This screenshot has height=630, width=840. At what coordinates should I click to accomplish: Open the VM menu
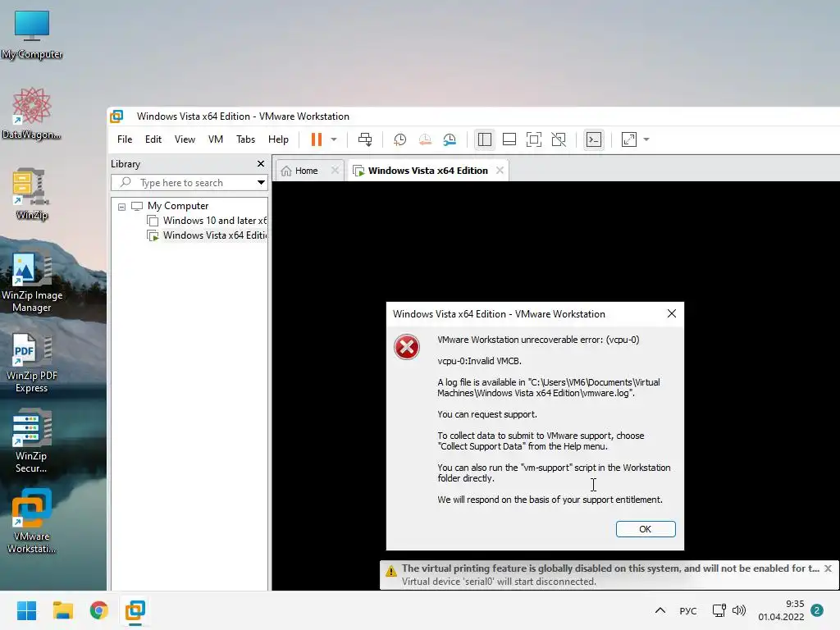coord(216,139)
